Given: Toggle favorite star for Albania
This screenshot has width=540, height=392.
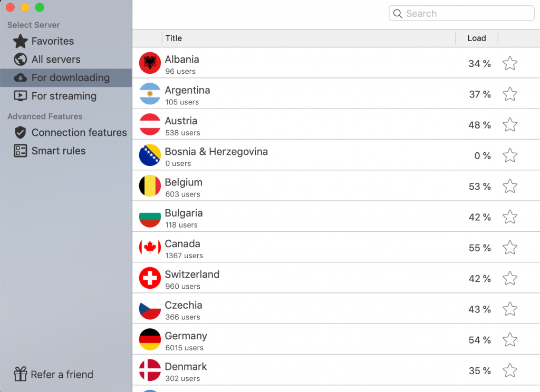Looking at the screenshot, I should (x=510, y=63).
